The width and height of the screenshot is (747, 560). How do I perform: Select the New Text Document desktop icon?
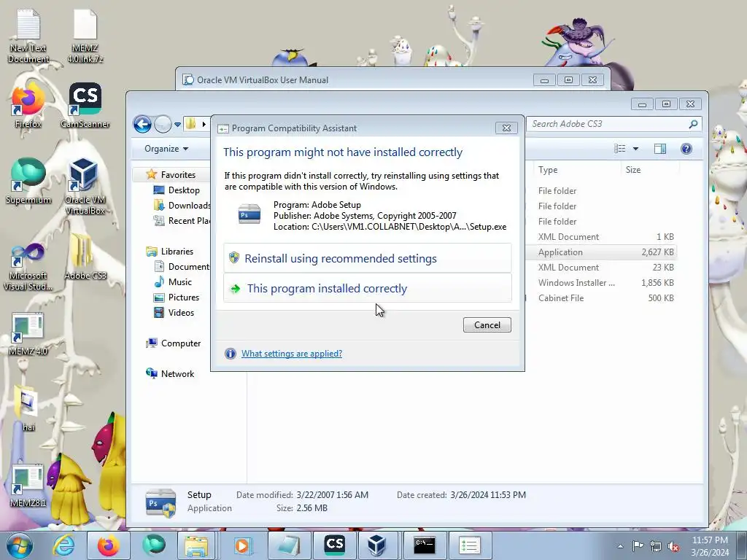pyautogui.click(x=28, y=36)
